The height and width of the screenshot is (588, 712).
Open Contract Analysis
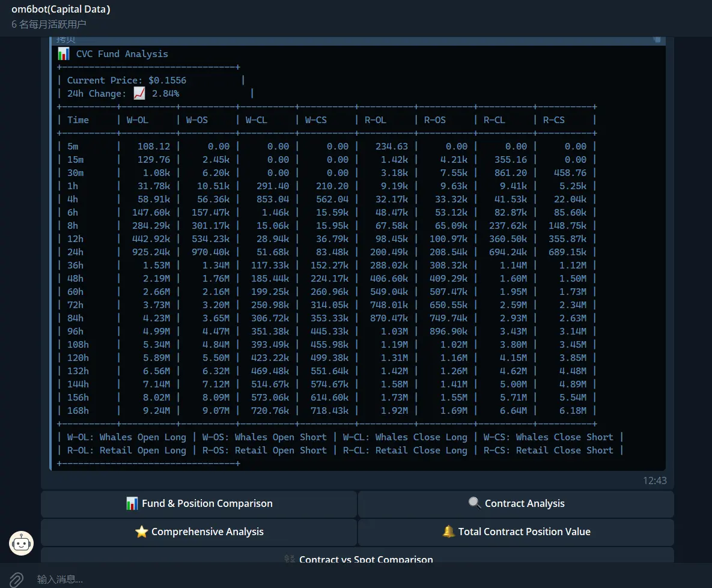(516, 503)
